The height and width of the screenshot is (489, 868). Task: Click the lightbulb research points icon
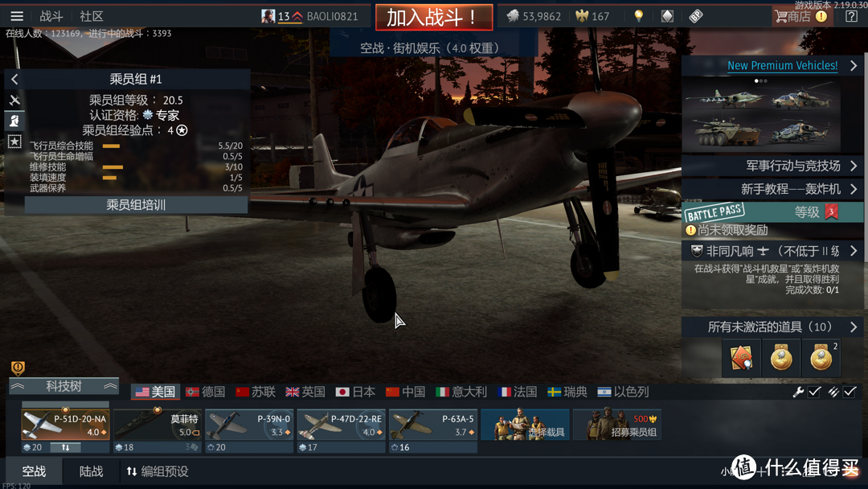tap(639, 16)
